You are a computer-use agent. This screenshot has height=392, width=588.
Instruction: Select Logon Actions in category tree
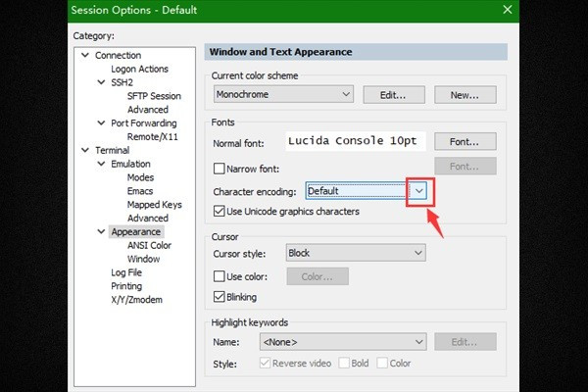(139, 70)
